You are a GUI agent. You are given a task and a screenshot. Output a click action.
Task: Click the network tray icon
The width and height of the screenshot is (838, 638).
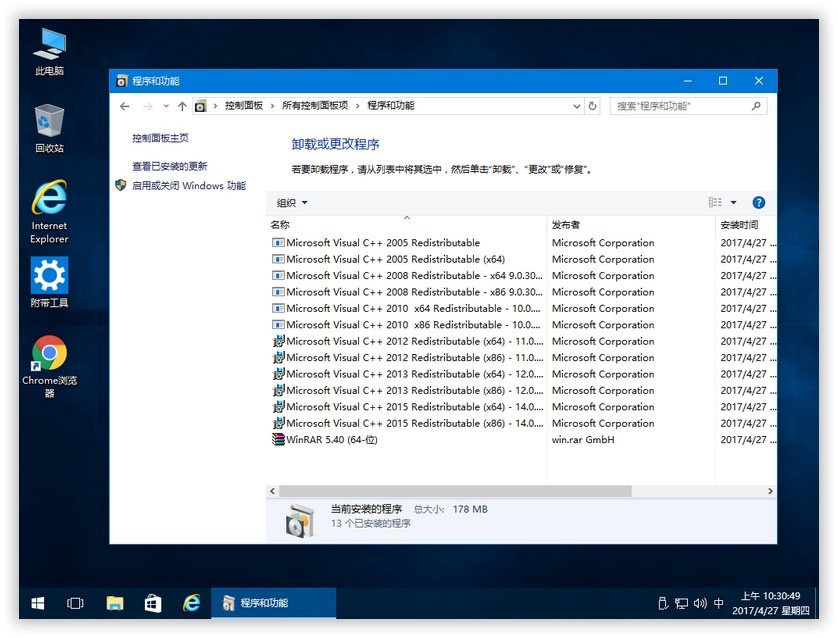pos(681,603)
